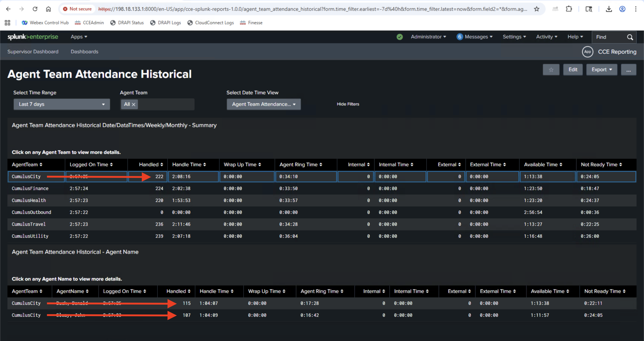Open the apps grid in bookmarks bar
Viewport: 644px width, 341px height.
pos(7,23)
